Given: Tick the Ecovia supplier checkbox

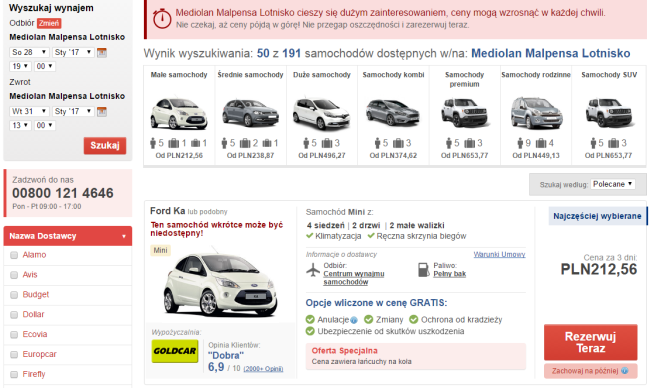Looking at the screenshot, I should [14, 335].
